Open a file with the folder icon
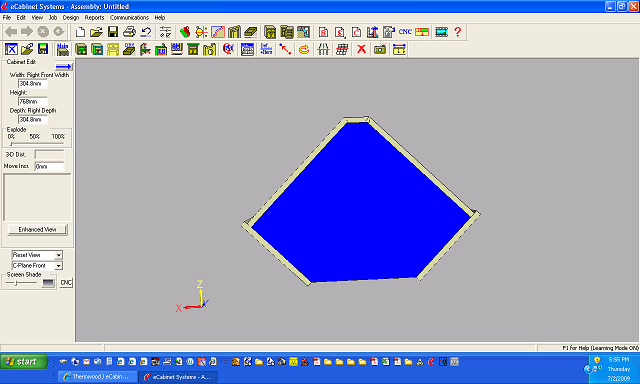The image size is (640, 384). point(96,32)
